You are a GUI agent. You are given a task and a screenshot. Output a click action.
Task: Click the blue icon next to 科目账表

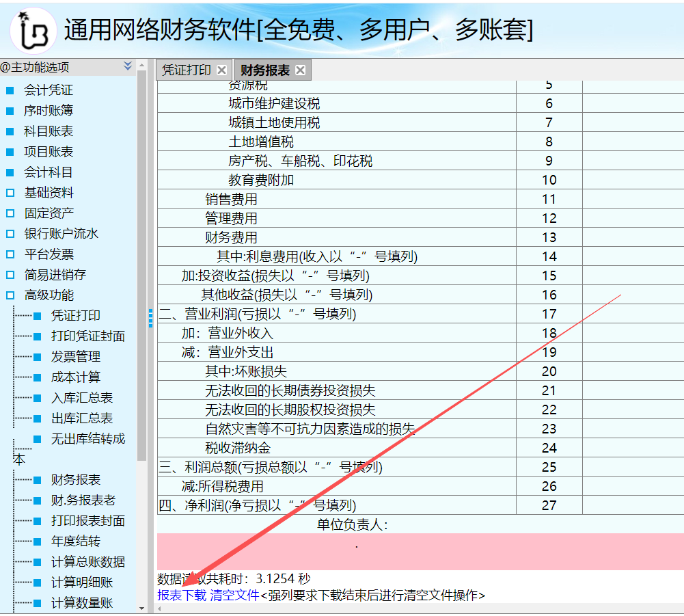tap(10, 131)
